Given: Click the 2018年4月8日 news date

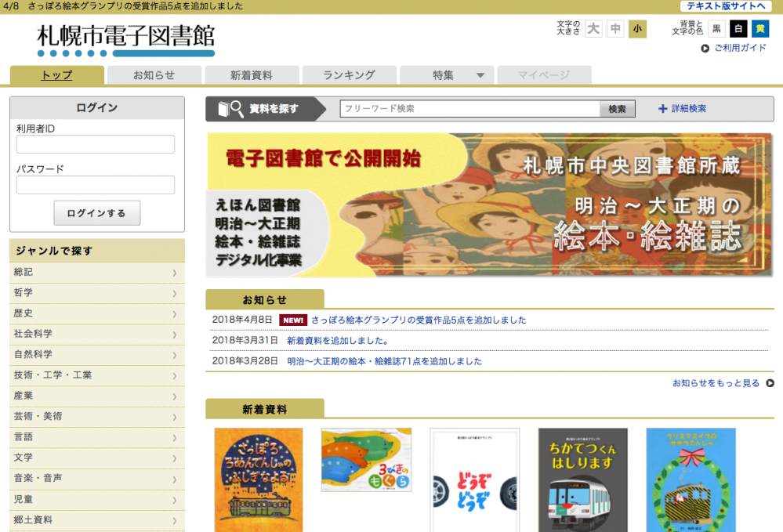Looking at the screenshot, I should tap(242, 320).
